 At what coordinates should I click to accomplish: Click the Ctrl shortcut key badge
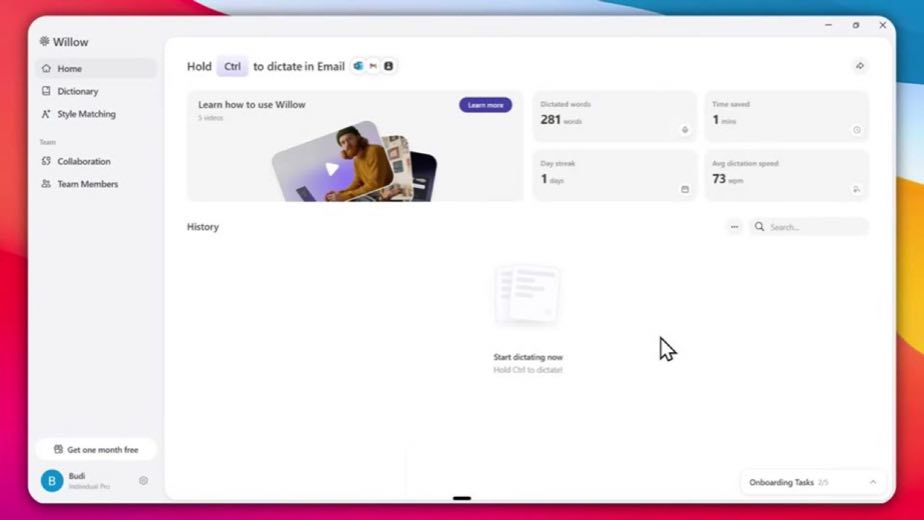pos(232,66)
